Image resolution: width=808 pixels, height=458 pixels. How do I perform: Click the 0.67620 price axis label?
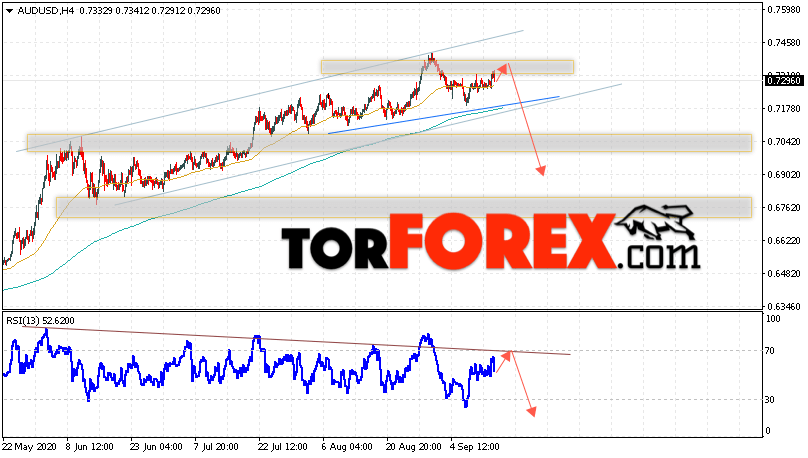pos(784,208)
